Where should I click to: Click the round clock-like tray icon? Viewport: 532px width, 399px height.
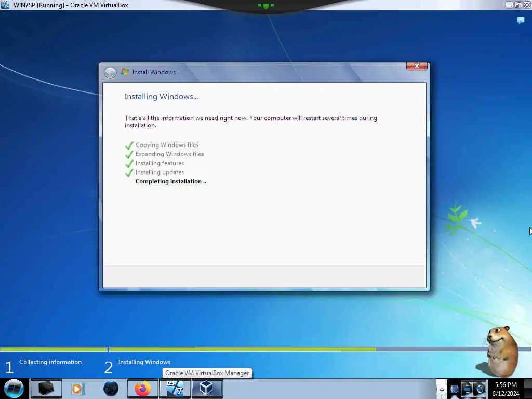(x=480, y=389)
